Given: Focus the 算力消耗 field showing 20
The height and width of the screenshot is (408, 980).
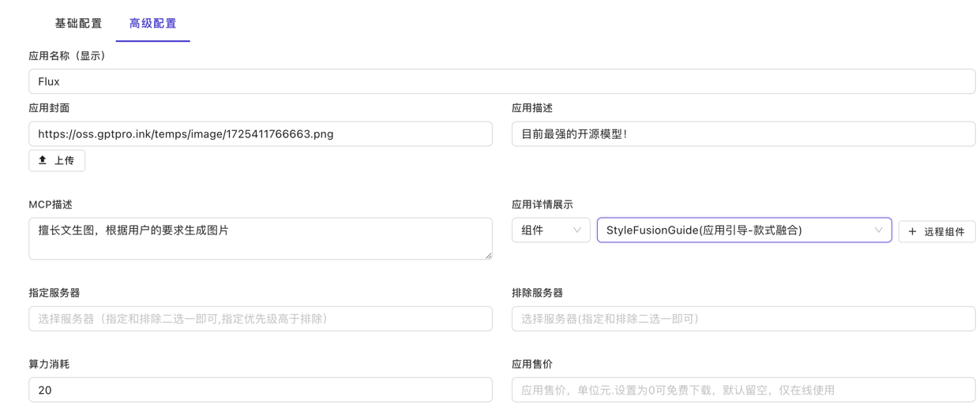Looking at the screenshot, I should [x=261, y=390].
